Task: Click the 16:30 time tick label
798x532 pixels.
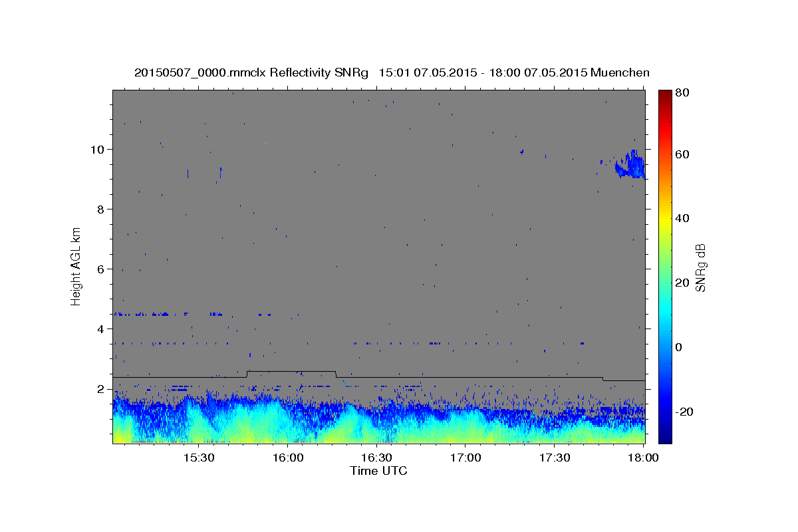Action: (376, 458)
